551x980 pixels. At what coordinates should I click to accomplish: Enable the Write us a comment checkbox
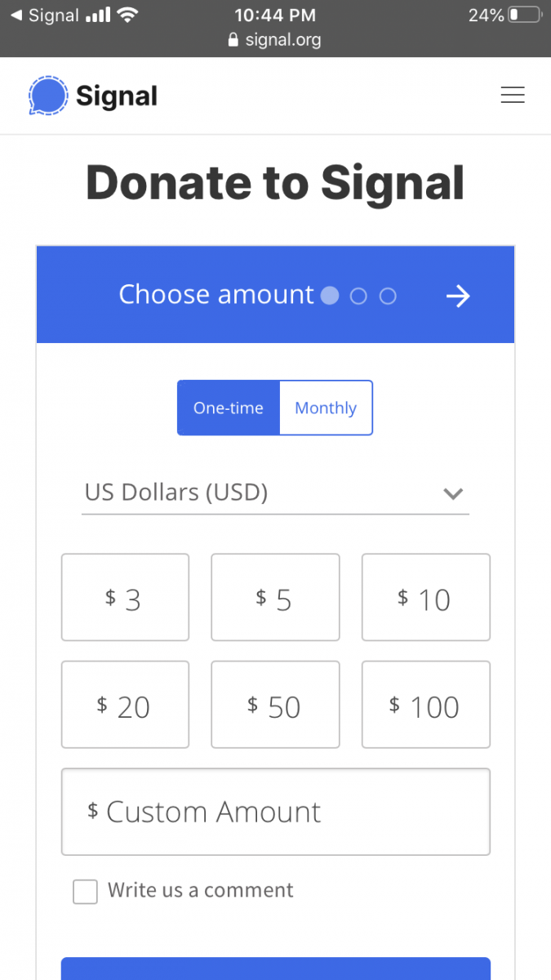tap(85, 891)
